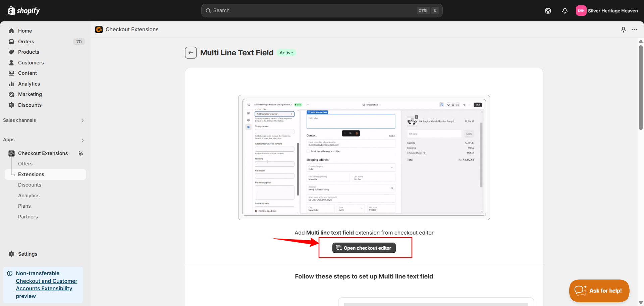Click Open checkout editor button

[364, 248]
